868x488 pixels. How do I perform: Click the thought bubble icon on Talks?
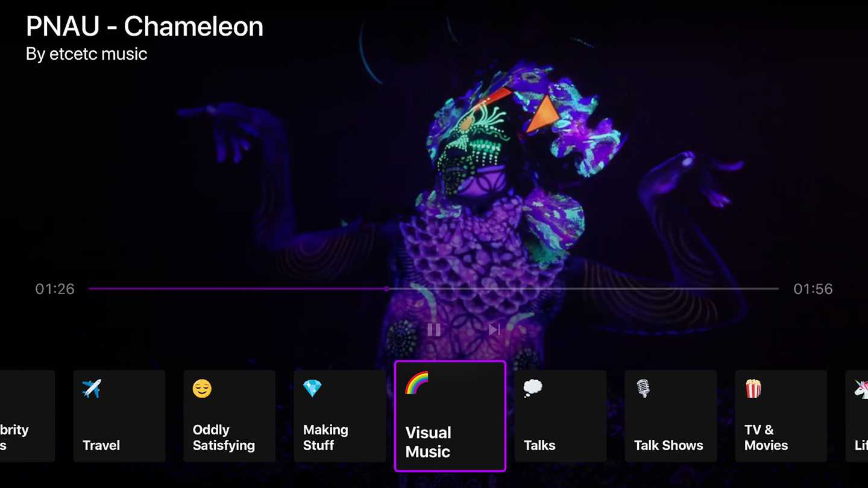(x=533, y=389)
